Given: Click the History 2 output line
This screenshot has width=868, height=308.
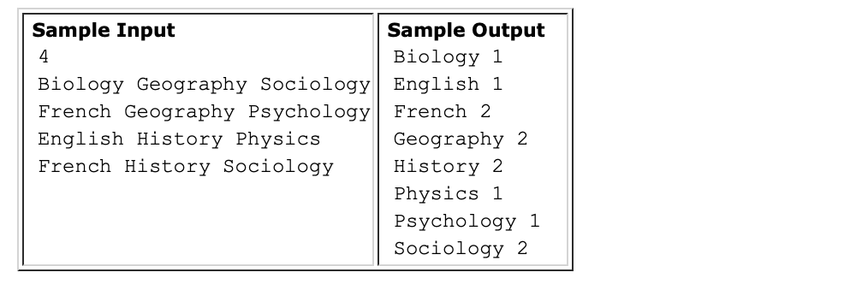Looking at the screenshot, I should point(449,167).
